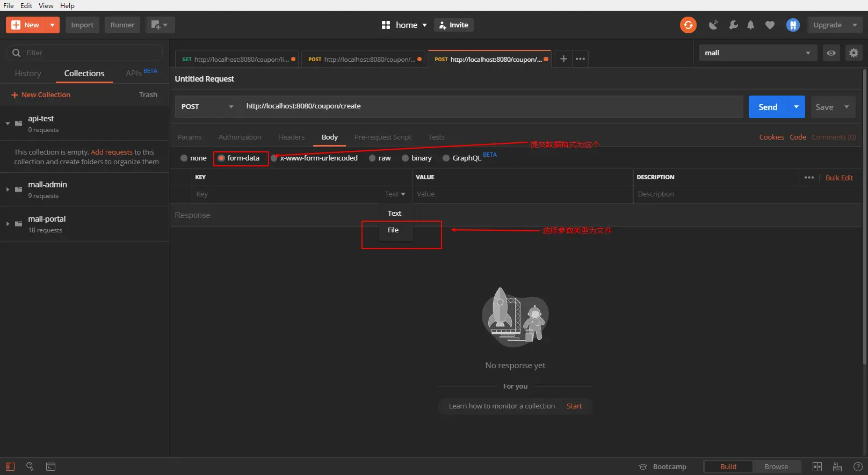Open the help question mark icon

pos(858,466)
